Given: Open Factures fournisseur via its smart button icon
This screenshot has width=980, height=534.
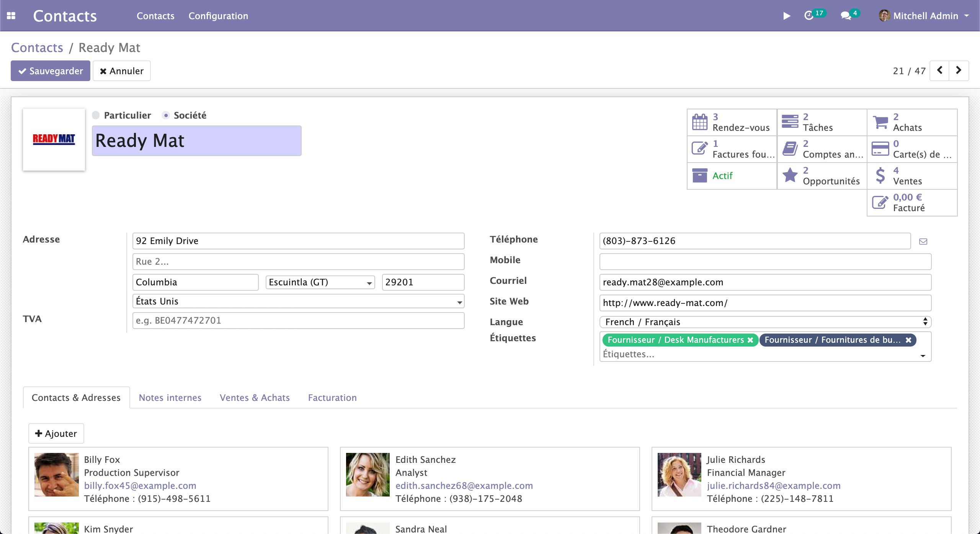Looking at the screenshot, I should click(699, 149).
